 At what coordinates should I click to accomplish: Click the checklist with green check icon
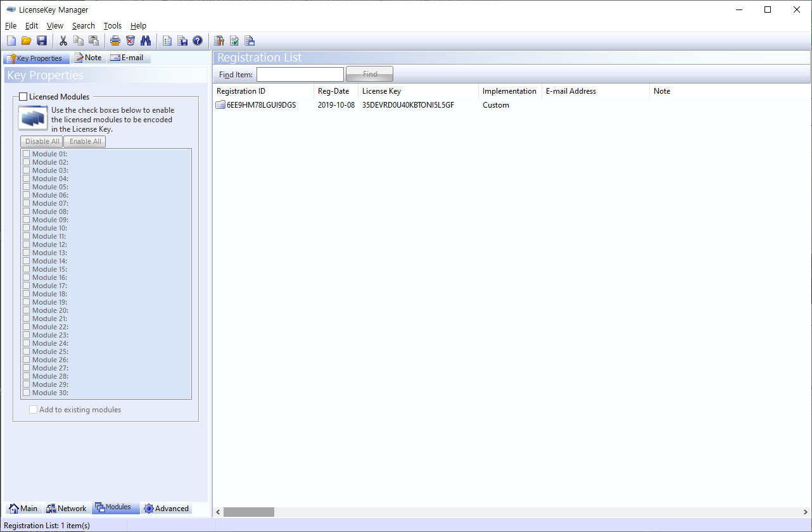(234, 41)
